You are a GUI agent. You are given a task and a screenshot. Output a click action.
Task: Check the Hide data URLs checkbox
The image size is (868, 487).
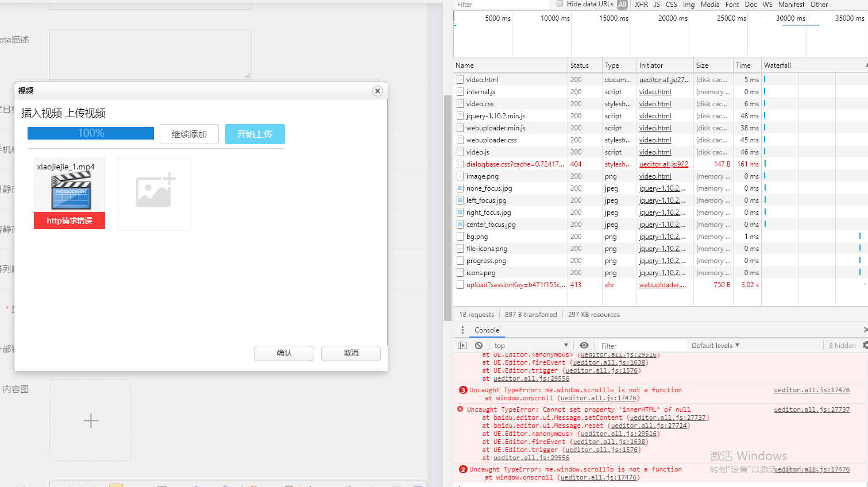point(560,4)
